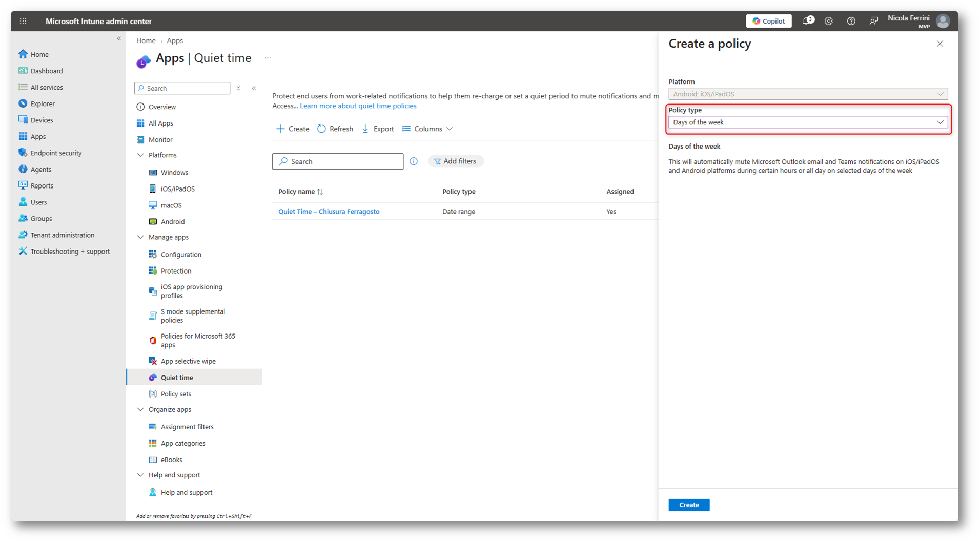Viewport: 980px width, 543px height.
Task: Focus the Apps menu search box
Action: [182, 88]
